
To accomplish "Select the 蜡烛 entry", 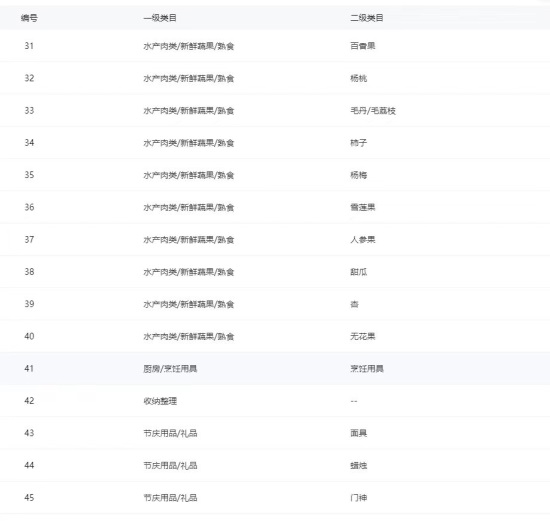I will pyautogui.click(x=358, y=466).
